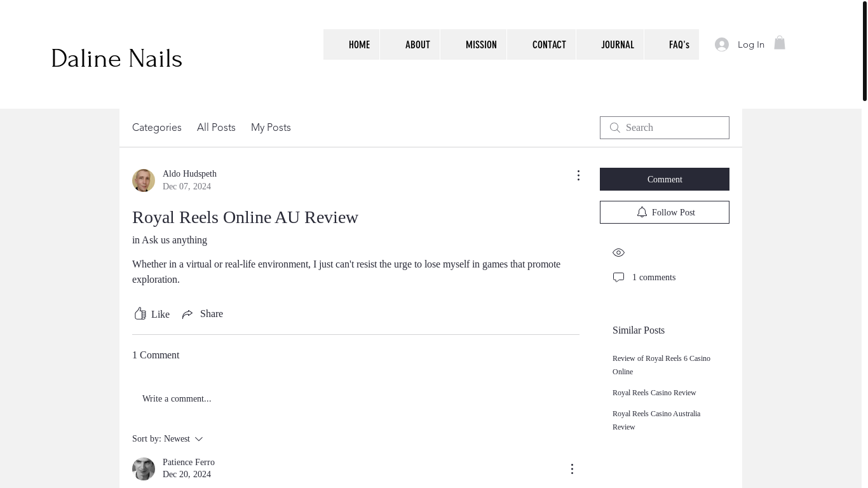Click the Similar Posts heading
The image size is (868, 488).
639,330
